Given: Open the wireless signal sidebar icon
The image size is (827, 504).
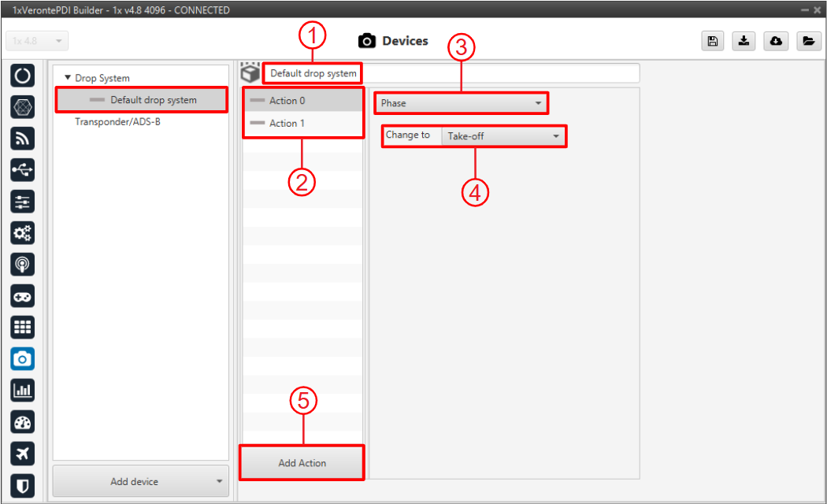Looking at the screenshot, I should point(23,138).
